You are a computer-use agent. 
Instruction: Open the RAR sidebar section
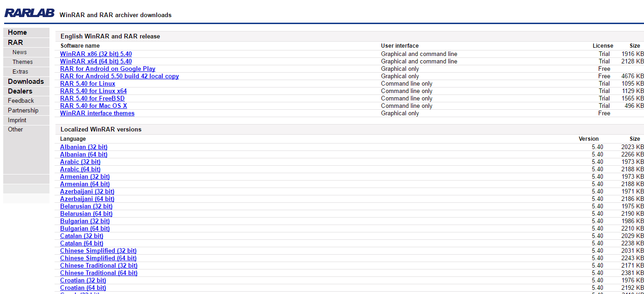pos(15,42)
